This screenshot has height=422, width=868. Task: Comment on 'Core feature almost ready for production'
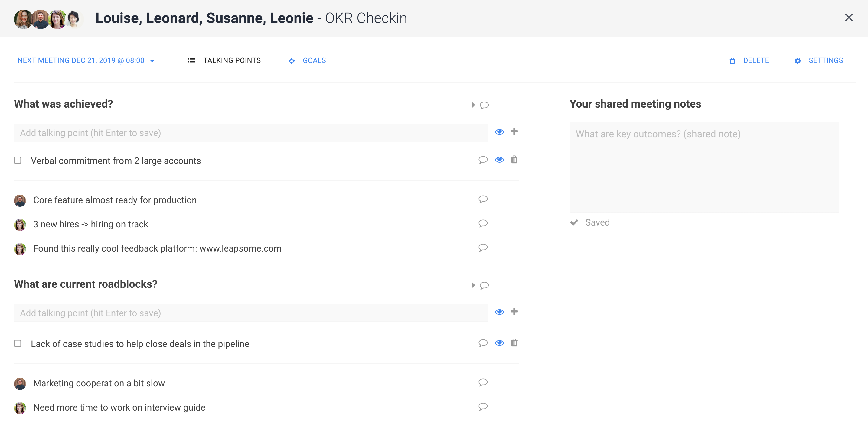[483, 199]
